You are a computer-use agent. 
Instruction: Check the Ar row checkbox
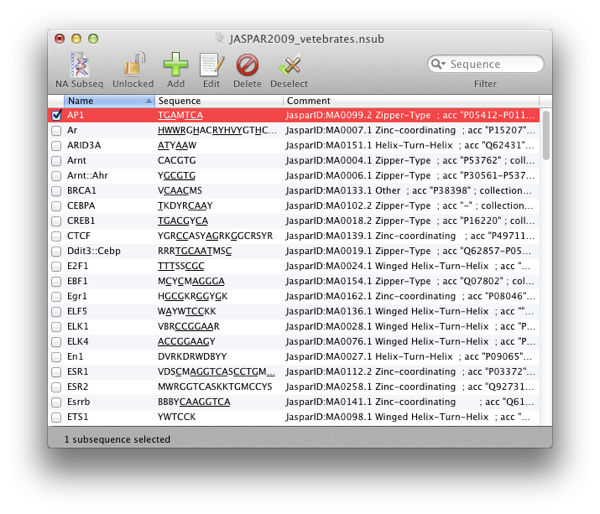[56, 131]
